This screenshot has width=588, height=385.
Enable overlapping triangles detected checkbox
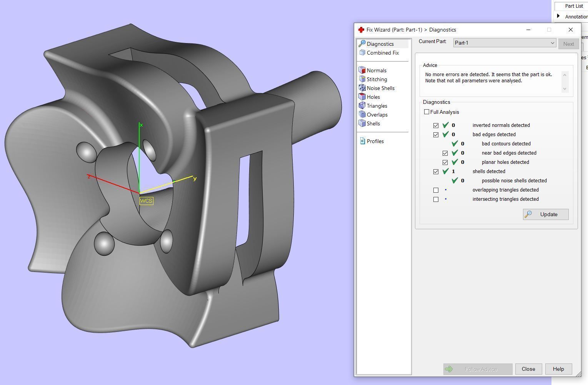pos(436,190)
